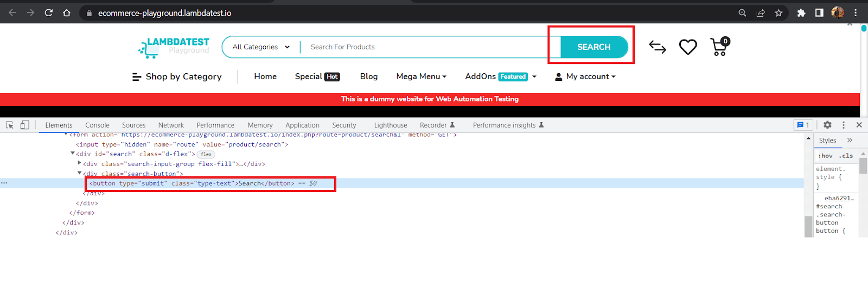Expand the AddOns Featured dropdown
Viewport: 868px width, 293px height.
coord(501,77)
